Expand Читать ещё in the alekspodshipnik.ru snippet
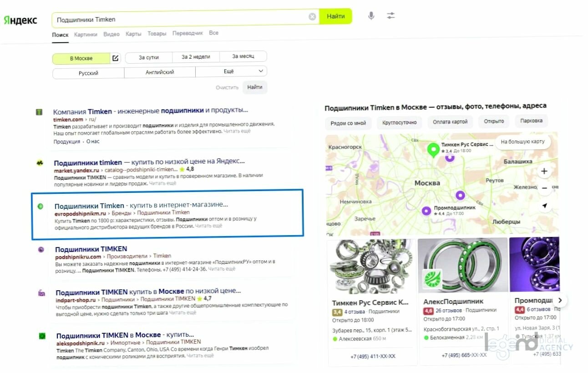 coord(200,356)
